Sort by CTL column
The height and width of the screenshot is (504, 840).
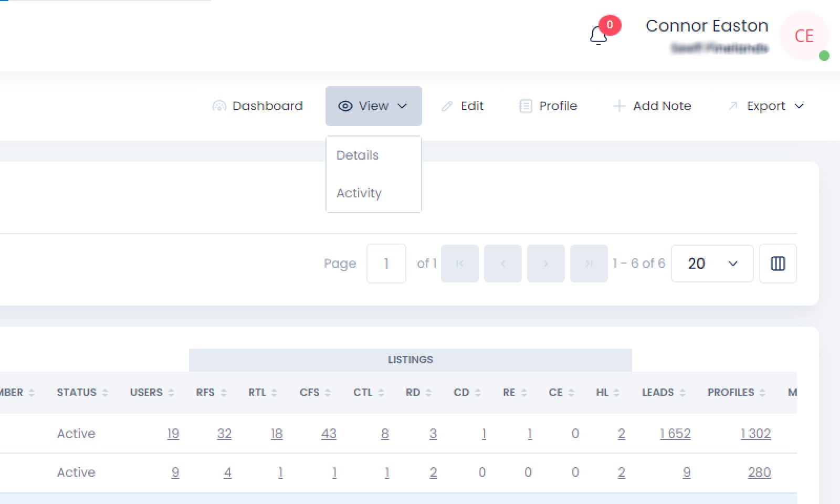coord(369,393)
